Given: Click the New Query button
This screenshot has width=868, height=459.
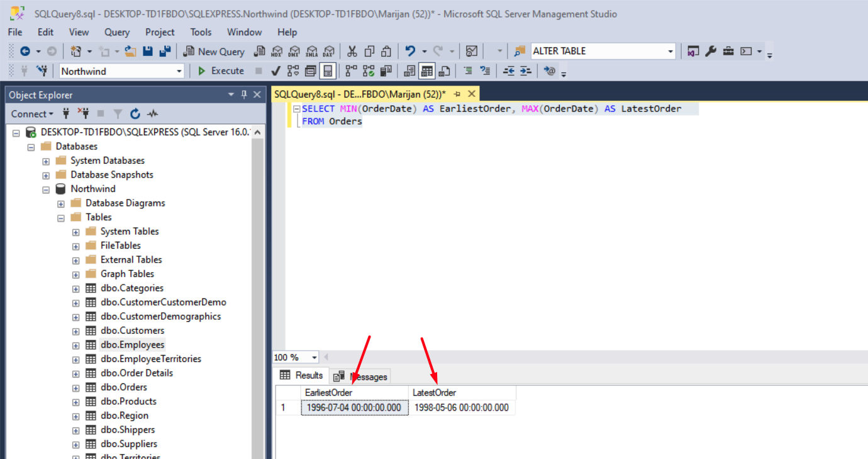Looking at the screenshot, I should 214,52.
